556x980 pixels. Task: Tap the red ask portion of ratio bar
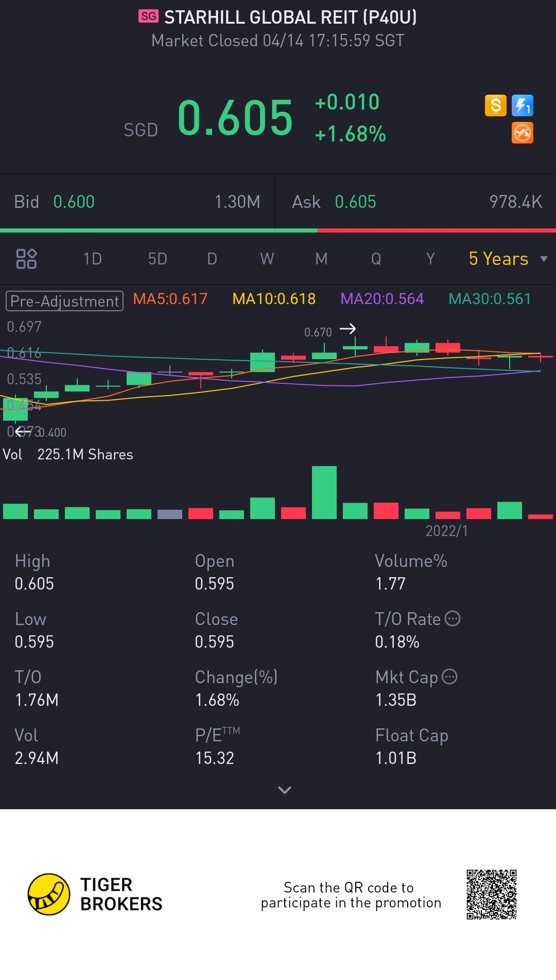(x=437, y=230)
